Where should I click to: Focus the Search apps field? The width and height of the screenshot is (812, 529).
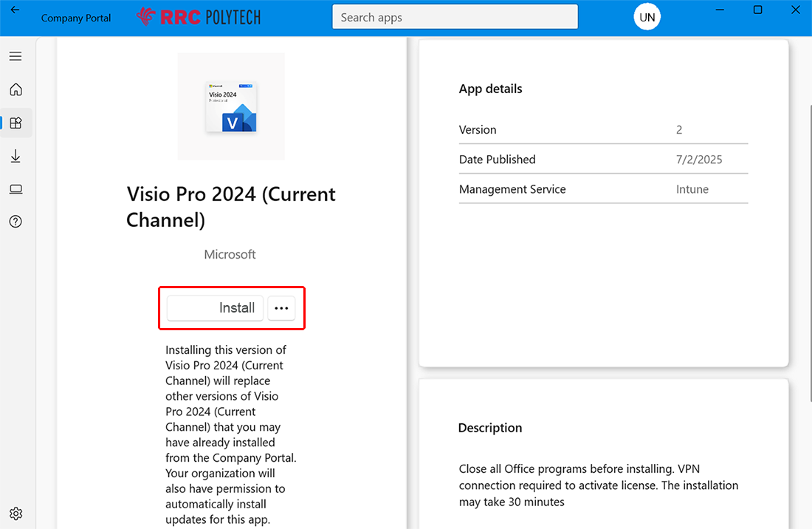click(x=455, y=17)
